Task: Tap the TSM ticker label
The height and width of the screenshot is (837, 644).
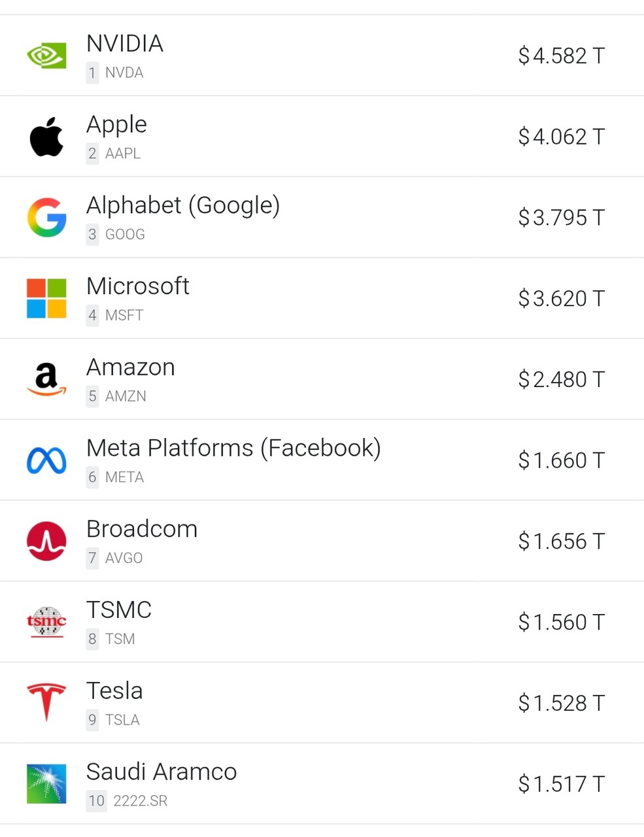Action: (x=120, y=639)
